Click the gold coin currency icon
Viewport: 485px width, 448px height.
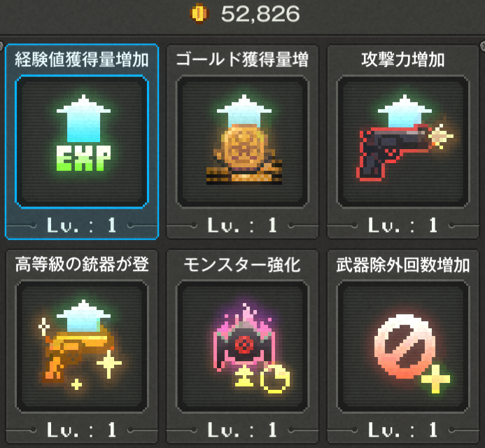[x=199, y=13]
